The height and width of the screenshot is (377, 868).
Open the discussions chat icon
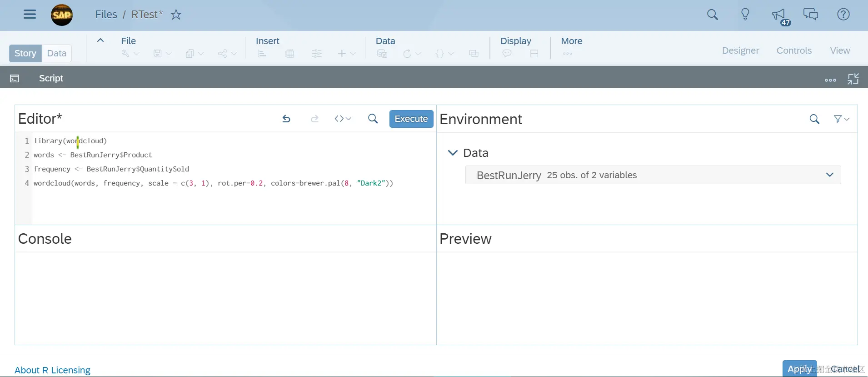pyautogui.click(x=811, y=14)
